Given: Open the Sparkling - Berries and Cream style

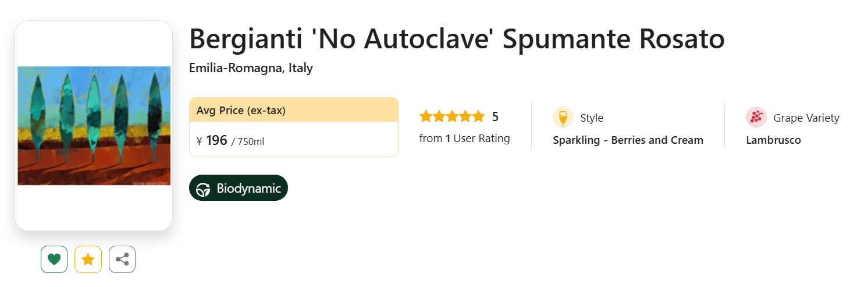Looking at the screenshot, I should click(x=628, y=140).
